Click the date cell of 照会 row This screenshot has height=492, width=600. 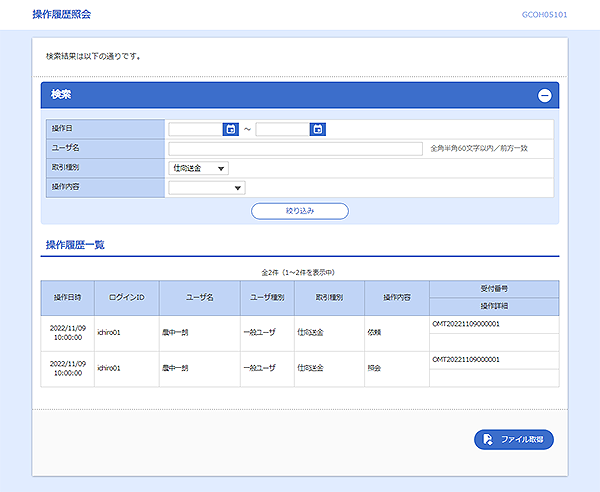(x=68, y=368)
